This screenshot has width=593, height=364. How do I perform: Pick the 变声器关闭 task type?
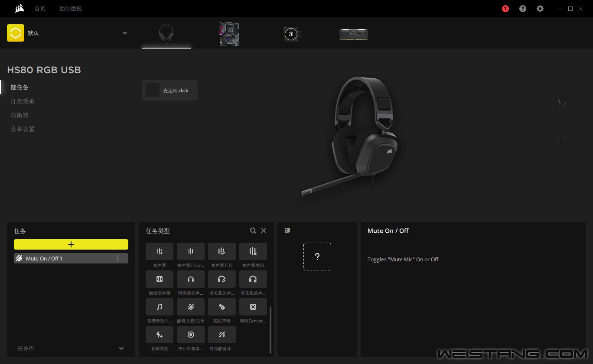click(253, 251)
